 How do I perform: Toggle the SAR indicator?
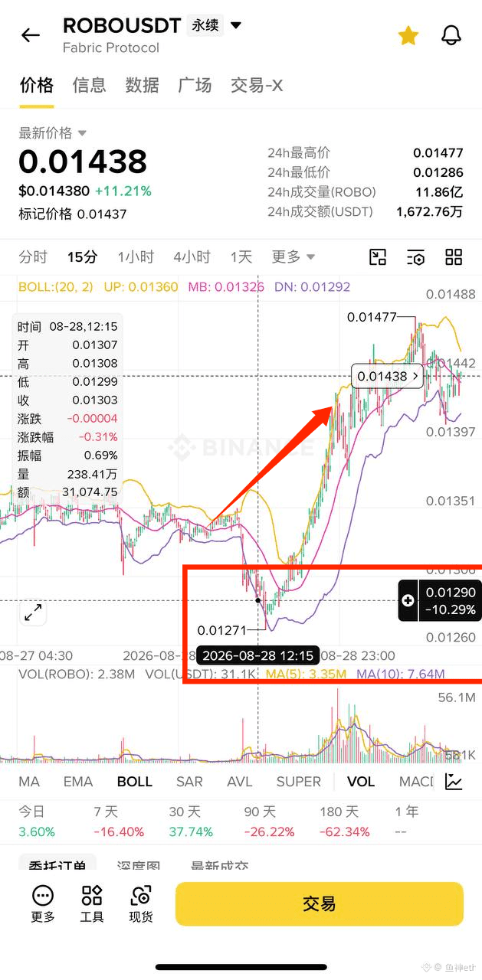pos(189,782)
